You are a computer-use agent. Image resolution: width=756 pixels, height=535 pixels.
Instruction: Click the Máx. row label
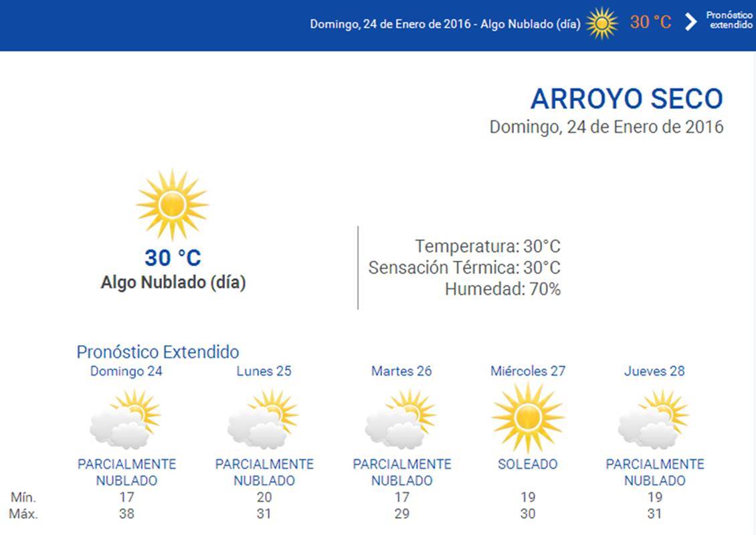23,514
